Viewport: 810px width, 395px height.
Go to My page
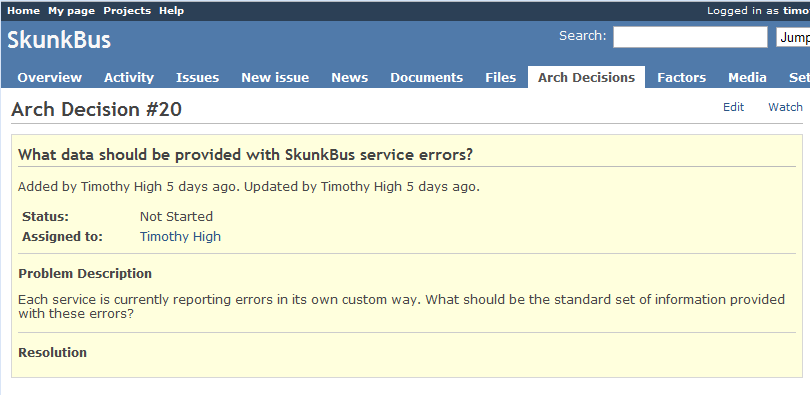click(x=71, y=11)
